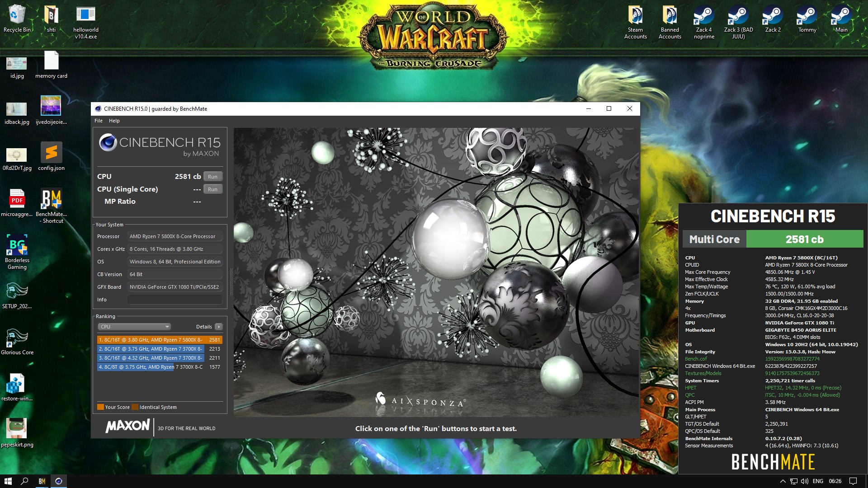The image size is (868, 488).
Task: Run the CPU multi-core benchmark
Action: click(213, 177)
